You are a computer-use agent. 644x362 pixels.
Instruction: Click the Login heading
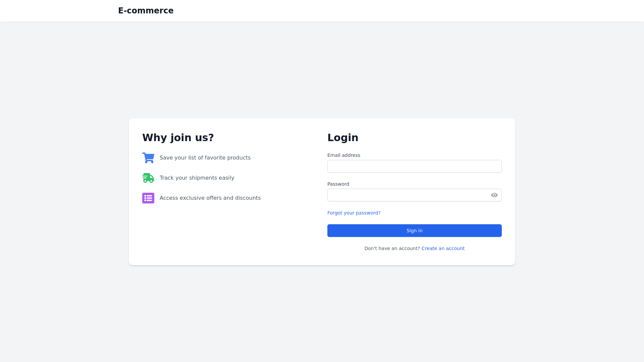coord(342,137)
